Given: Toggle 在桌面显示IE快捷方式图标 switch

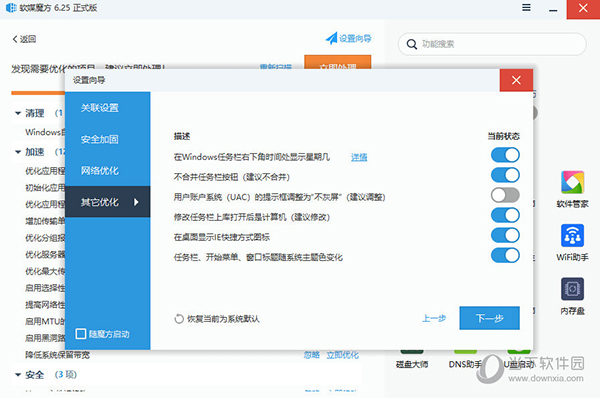Looking at the screenshot, I should point(505,235).
